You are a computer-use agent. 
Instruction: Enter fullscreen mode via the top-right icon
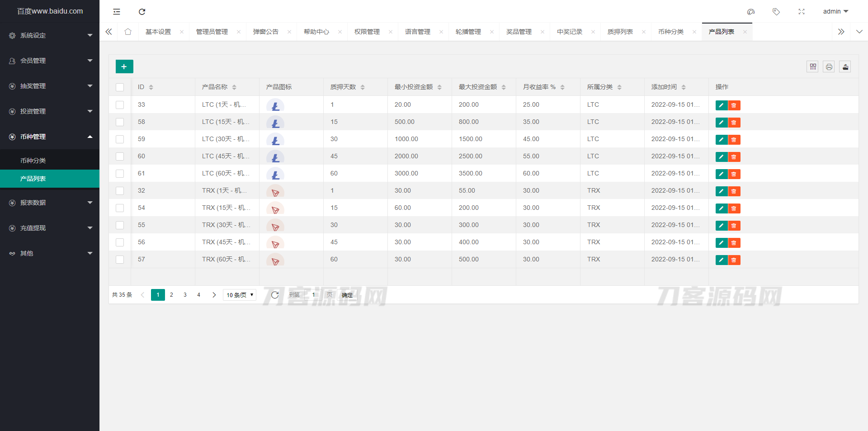click(801, 12)
